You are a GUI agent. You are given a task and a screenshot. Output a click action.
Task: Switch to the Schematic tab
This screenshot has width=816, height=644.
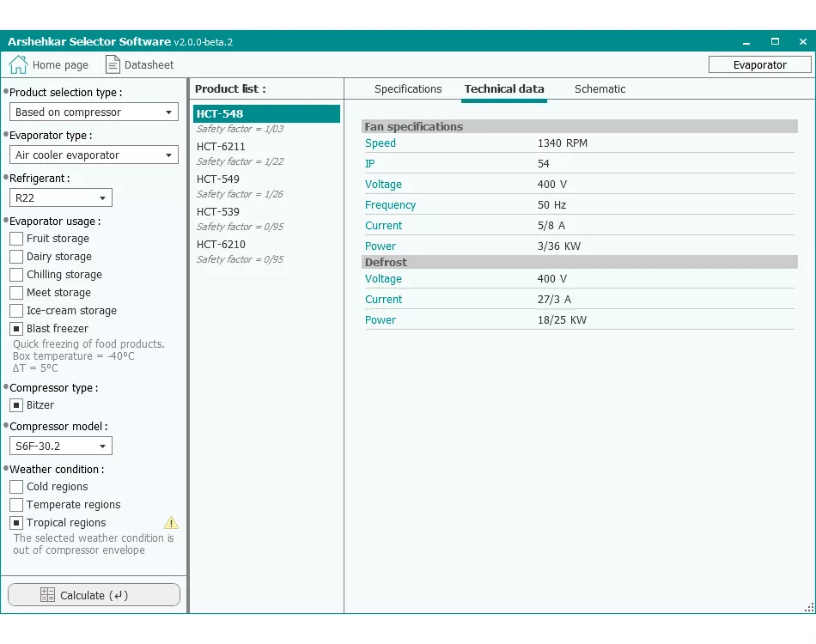pyautogui.click(x=600, y=89)
